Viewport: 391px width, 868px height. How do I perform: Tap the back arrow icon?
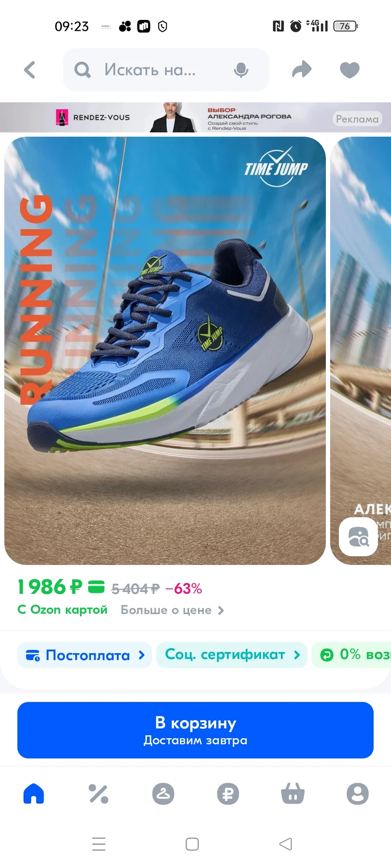coord(30,70)
